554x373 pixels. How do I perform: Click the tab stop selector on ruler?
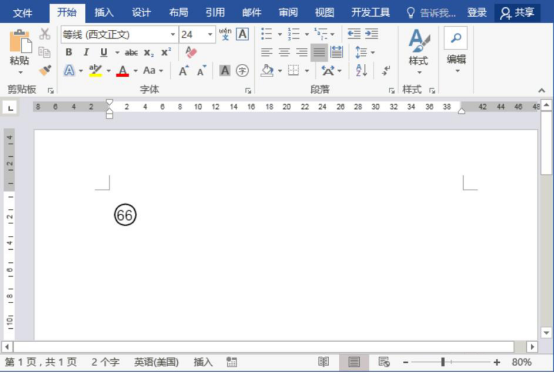pyautogui.click(x=11, y=108)
